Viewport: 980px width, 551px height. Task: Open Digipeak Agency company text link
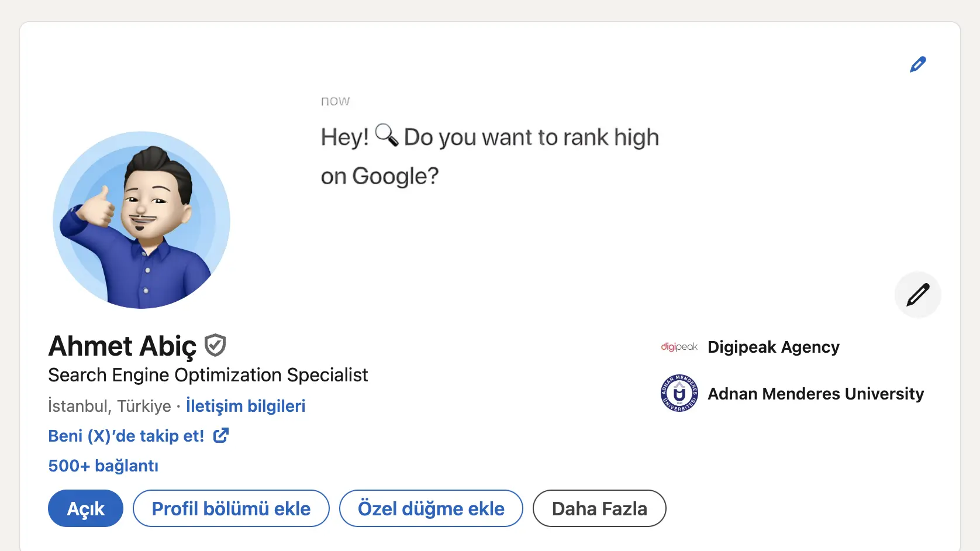[774, 347]
